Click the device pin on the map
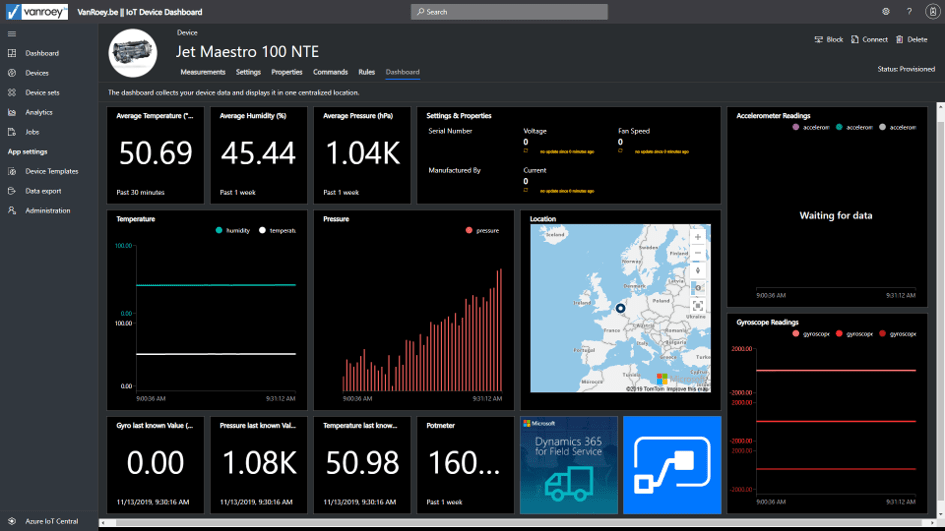 [x=620, y=308]
